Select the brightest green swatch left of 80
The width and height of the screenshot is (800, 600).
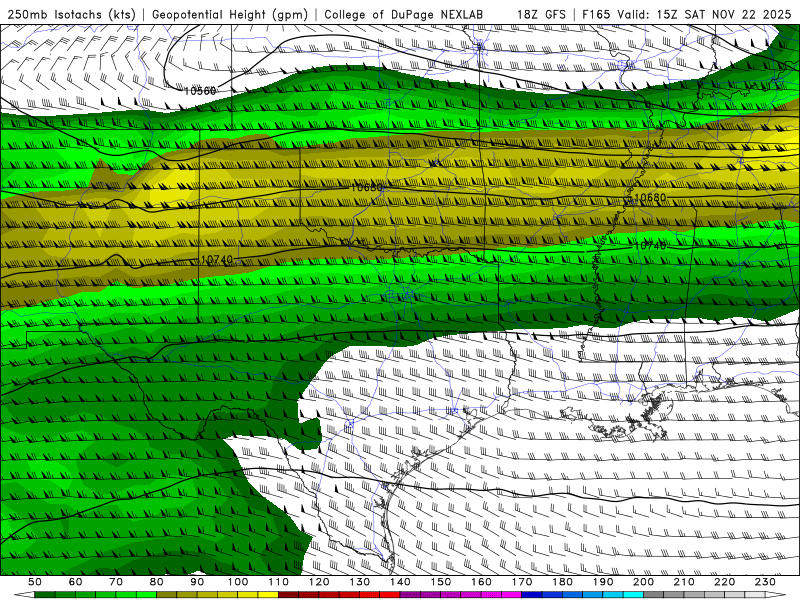(x=146, y=595)
